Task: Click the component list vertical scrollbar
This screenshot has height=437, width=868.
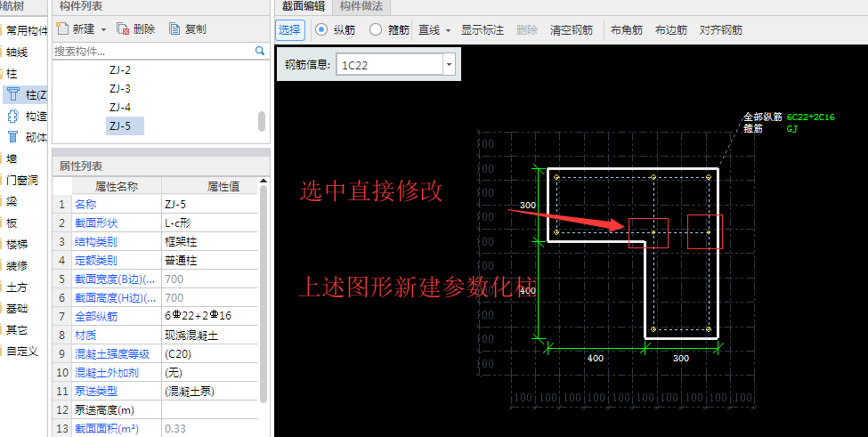Action: 261,121
